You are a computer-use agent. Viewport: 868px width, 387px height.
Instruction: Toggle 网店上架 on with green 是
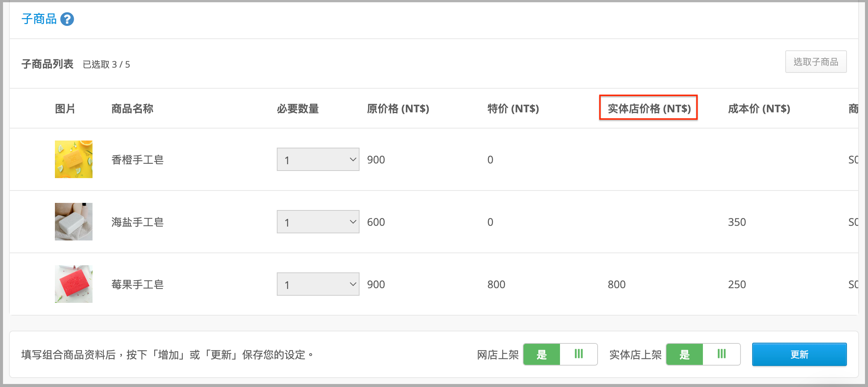tap(542, 354)
